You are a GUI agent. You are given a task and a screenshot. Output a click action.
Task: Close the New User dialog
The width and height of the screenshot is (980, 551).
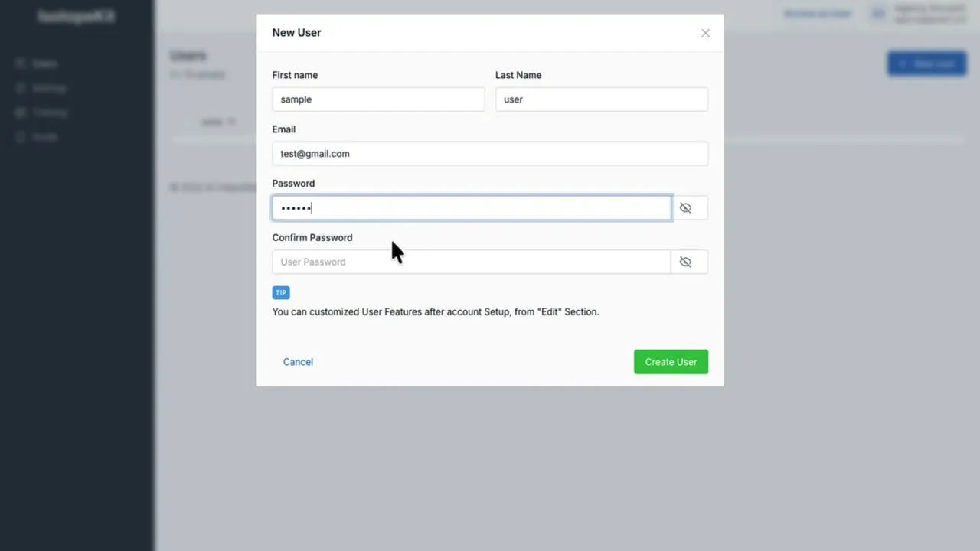tap(705, 33)
